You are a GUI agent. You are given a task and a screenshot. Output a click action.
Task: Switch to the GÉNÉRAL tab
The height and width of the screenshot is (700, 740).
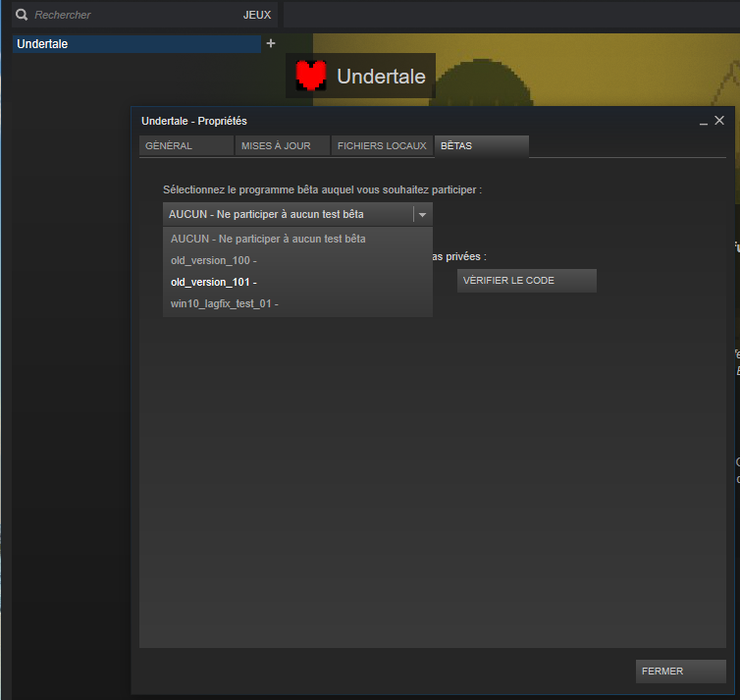click(186, 146)
